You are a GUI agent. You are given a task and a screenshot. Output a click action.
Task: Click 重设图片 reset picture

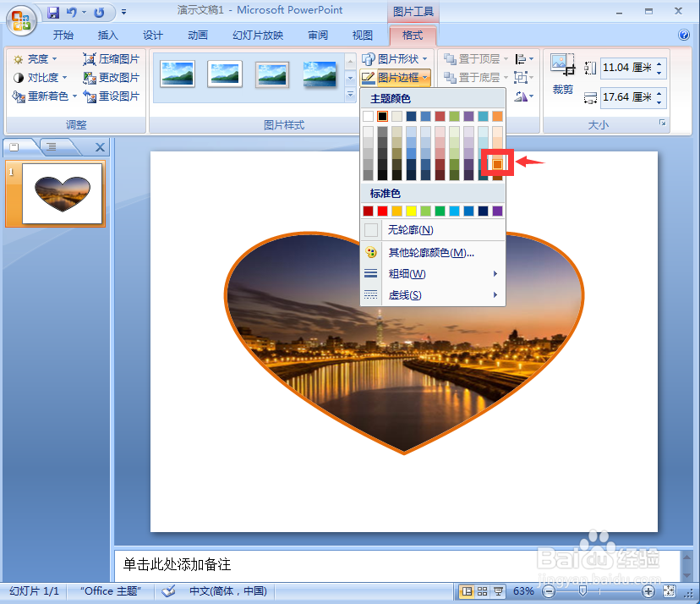coord(111,96)
